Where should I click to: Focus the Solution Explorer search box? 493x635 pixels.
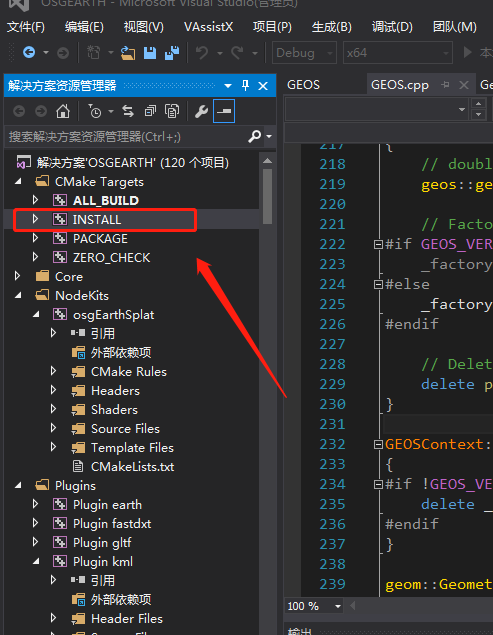click(x=126, y=136)
